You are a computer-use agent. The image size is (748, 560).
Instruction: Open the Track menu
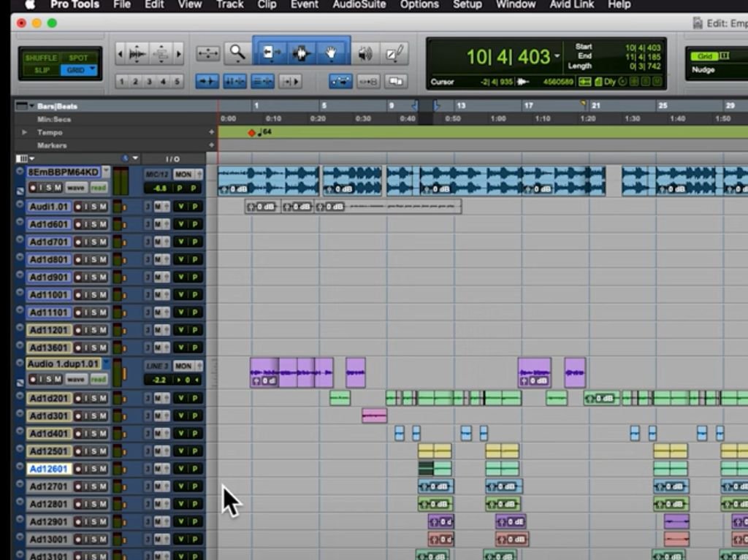click(x=229, y=5)
